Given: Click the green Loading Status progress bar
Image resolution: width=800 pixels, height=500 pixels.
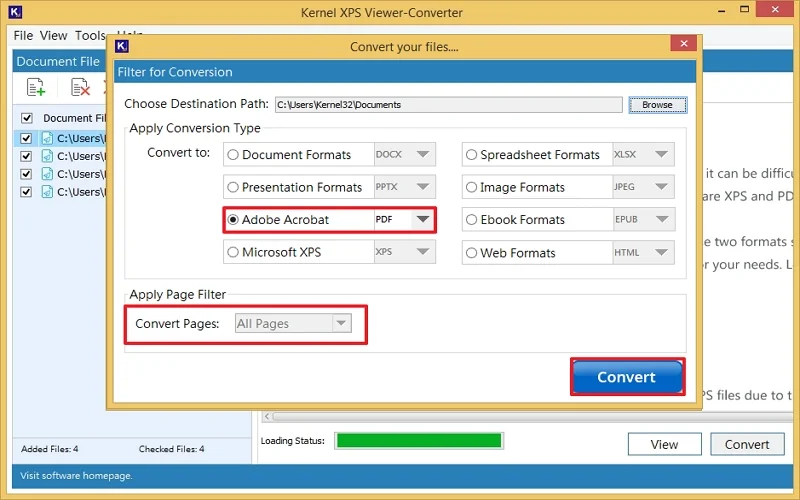Looking at the screenshot, I should 419,441.
